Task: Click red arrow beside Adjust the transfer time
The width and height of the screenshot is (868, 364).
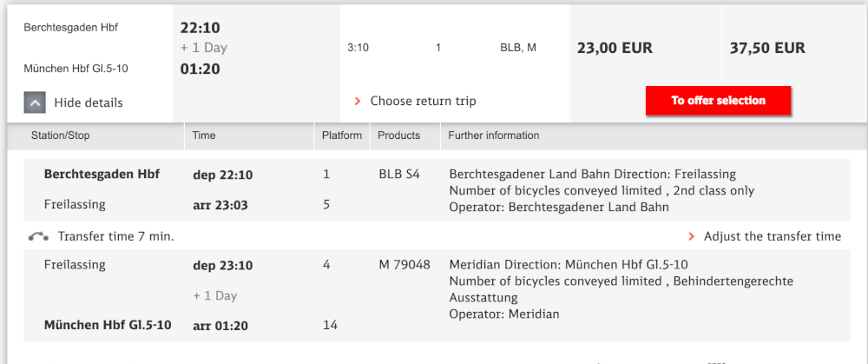Action: coord(691,236)
